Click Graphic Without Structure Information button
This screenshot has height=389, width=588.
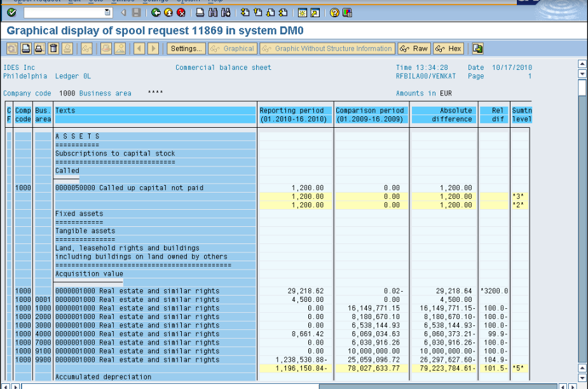327,48
